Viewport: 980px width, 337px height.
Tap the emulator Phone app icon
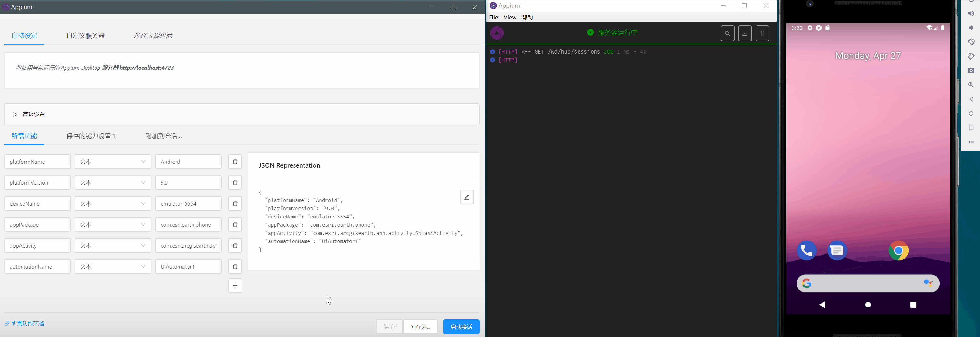click(806, 251)
